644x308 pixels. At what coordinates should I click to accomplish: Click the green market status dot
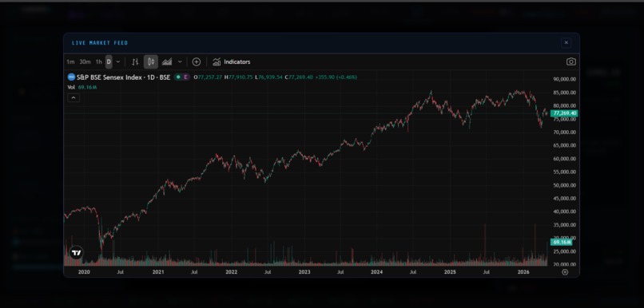coord(178,77)
